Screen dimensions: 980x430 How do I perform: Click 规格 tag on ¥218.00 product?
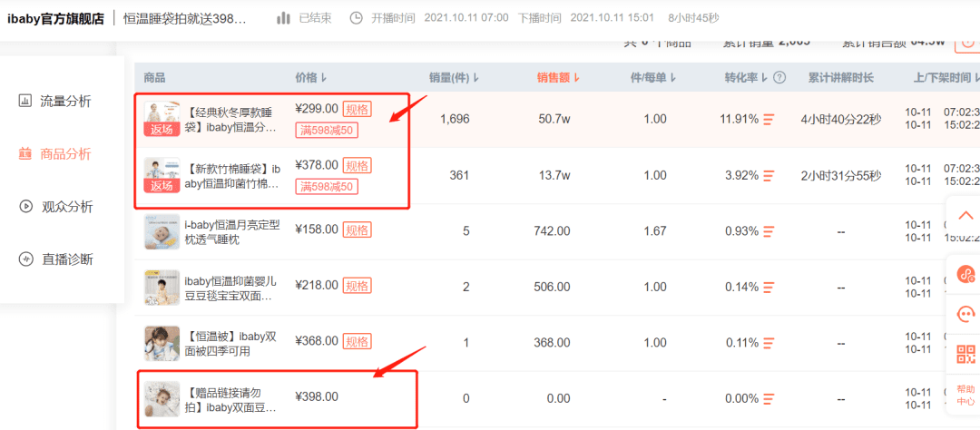pos(358,286)
